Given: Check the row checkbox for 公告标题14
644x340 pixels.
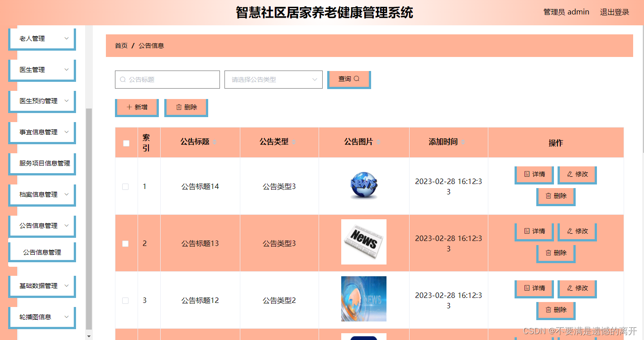Looking at the screenshot, I should [x=125, y=186].
